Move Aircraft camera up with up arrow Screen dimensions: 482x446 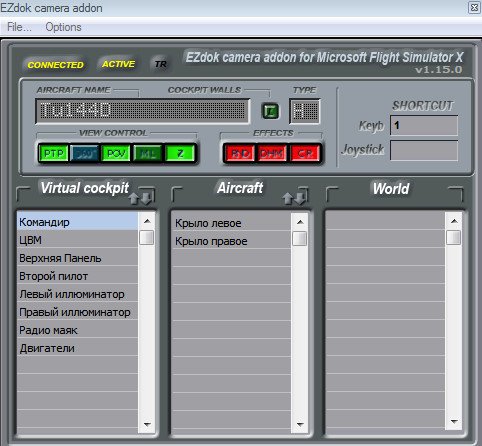[288, 199]
